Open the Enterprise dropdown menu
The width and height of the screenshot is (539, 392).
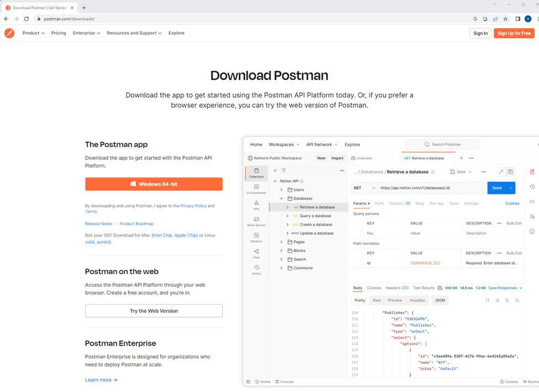[86, 33]
